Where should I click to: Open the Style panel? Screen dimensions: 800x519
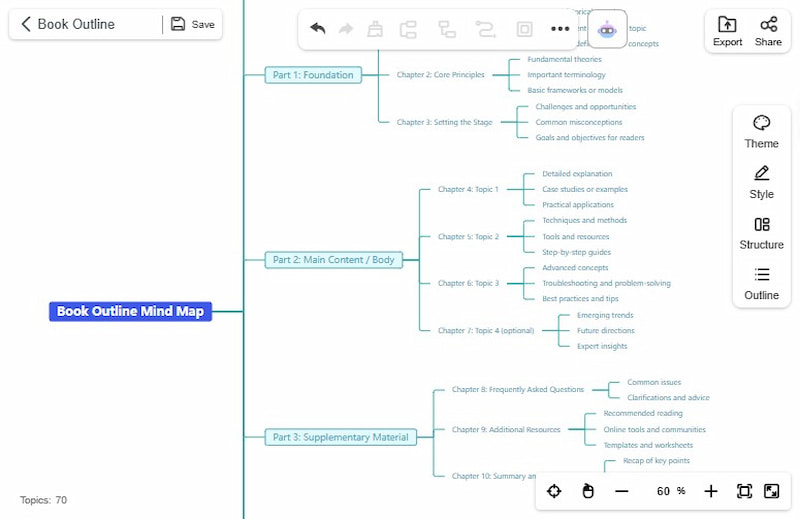761,182
